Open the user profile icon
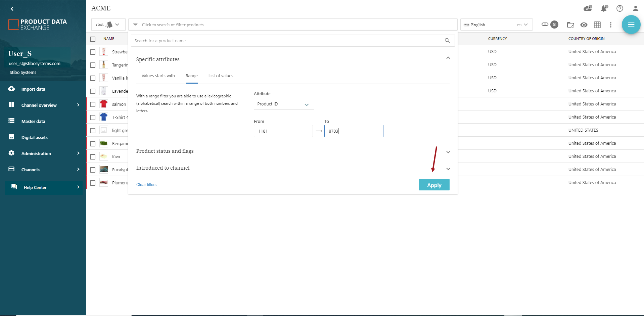Screen dimensions: 644x316 click(x=635, y=8)
